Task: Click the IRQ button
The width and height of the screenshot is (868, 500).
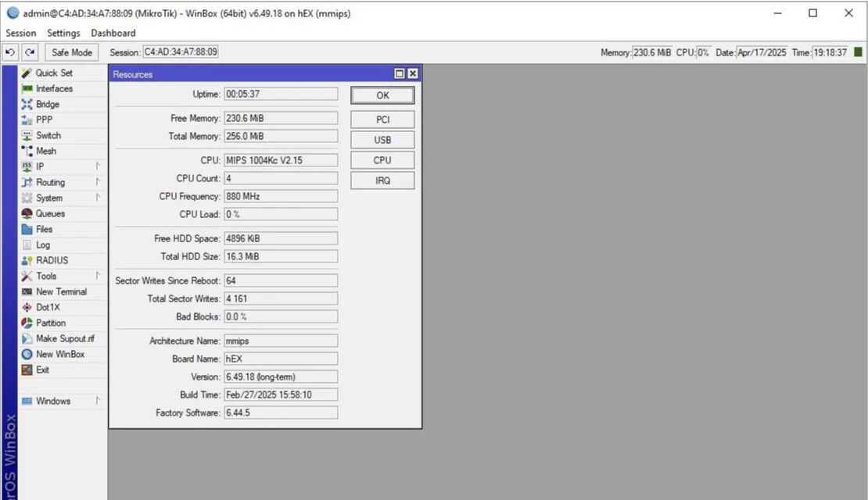Action: pyautogui.click(x=382, y=181)
